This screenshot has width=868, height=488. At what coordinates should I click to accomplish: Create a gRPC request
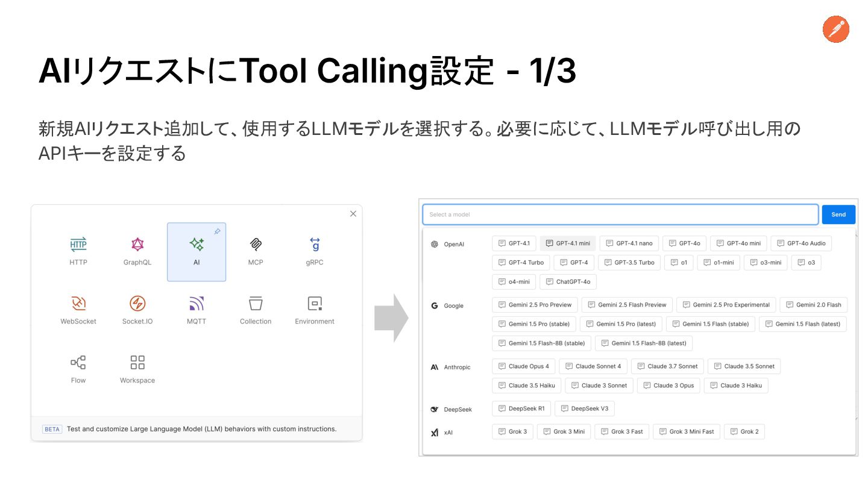tap(315, 252)
